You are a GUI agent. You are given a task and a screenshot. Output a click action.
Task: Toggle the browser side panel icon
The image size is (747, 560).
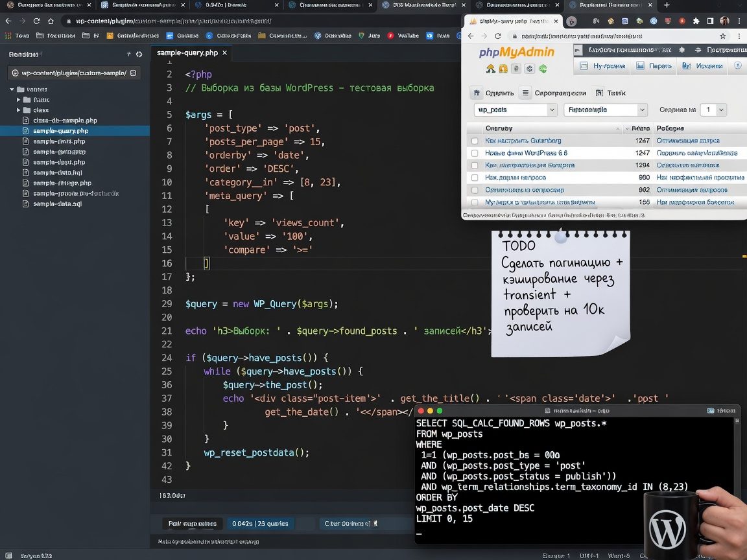(710, 21)
